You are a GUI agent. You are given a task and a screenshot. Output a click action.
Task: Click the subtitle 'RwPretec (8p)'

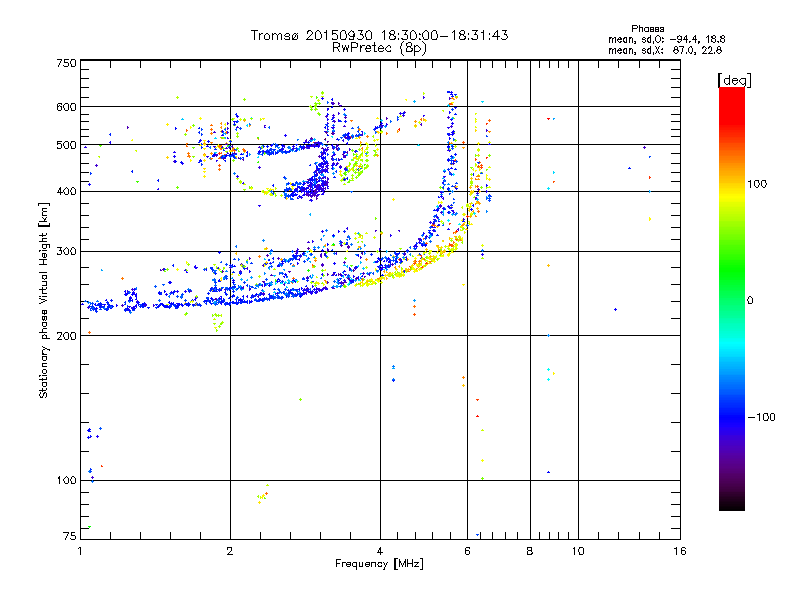[379, 48]
